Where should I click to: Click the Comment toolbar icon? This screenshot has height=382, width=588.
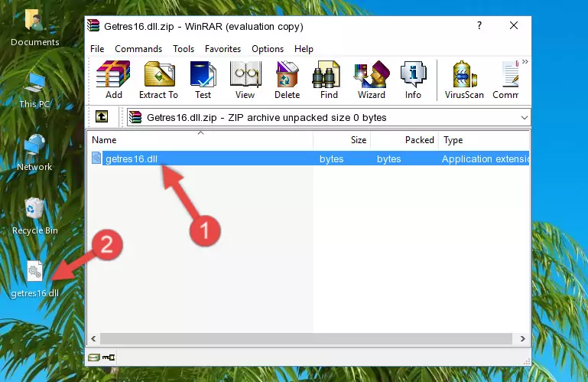[x=505, y=80]
